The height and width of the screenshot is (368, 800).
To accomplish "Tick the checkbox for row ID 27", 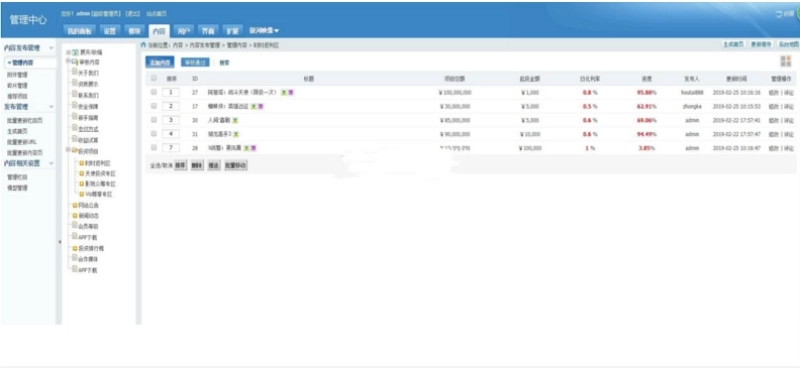I will click(154, 92).
